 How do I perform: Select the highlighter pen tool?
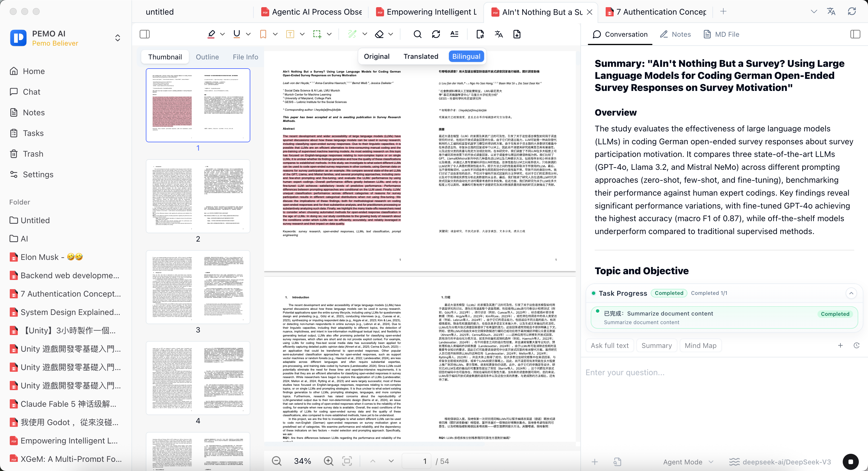pos(211,34)
